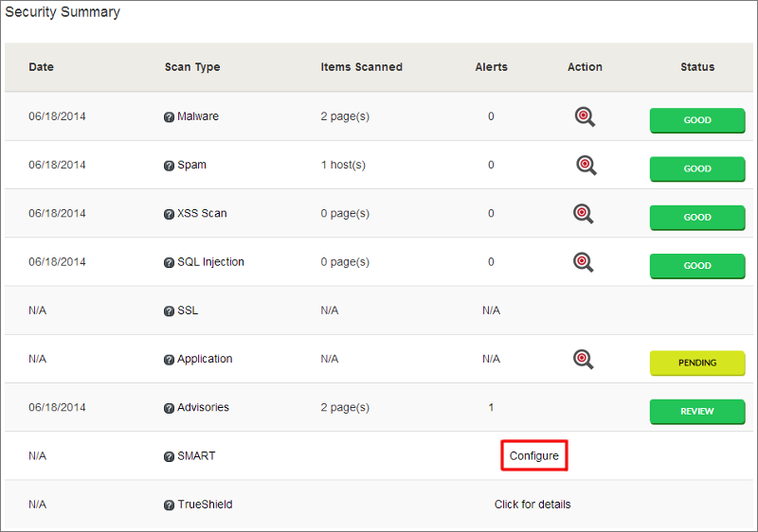Click question mark beside Advisories
Screen dimensions: 758x532
pyautogui.click(x=170, y=408)
